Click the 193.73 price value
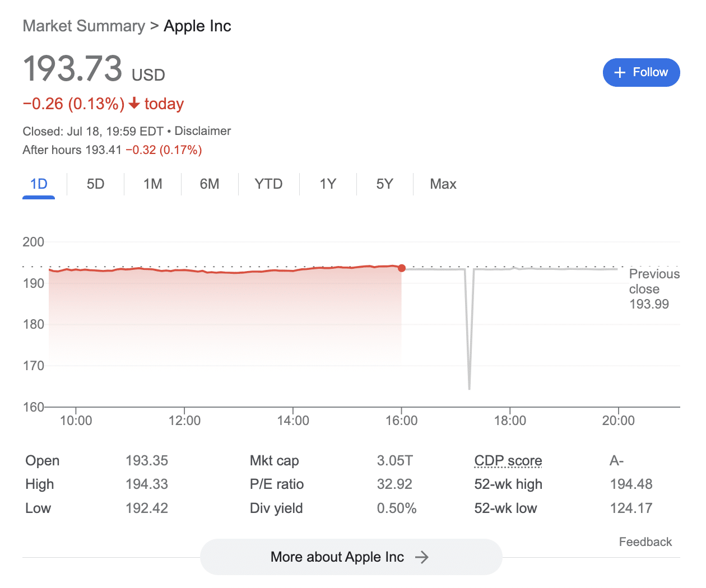Screen dimensions: 706x588 click(x=72, y=69)
